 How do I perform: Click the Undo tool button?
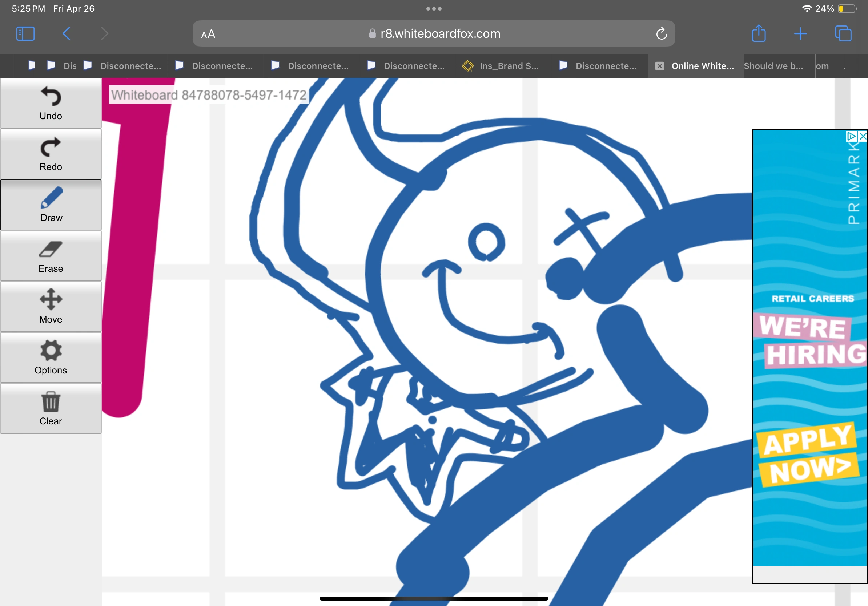click(x=51, y=103)
